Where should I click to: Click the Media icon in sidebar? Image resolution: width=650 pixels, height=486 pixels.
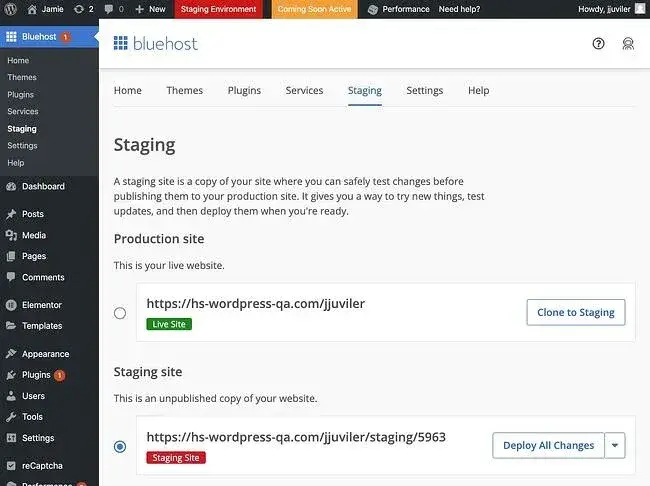click(11, 235)
